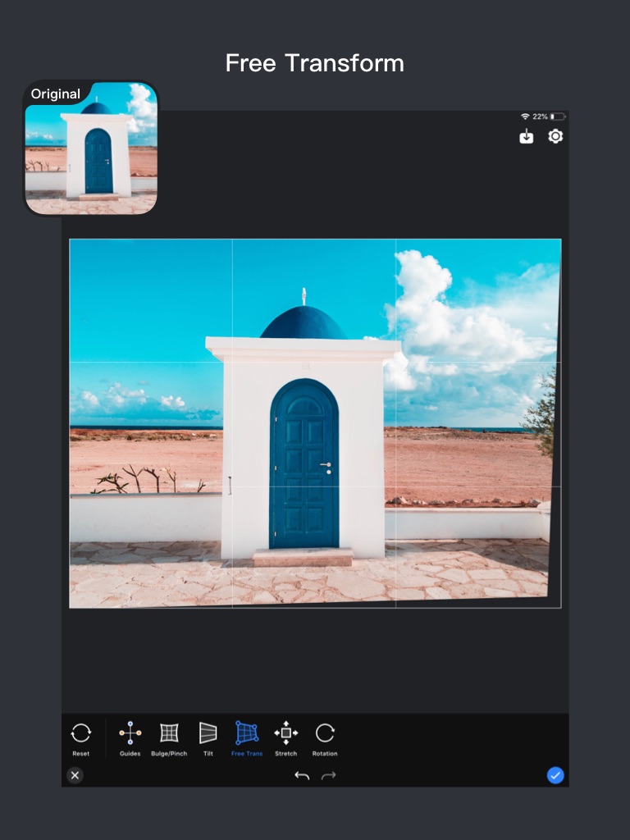Open settings gear icon
Image resolution: width=630 pixels, height=840 pixels.
[x=555, y=137]
